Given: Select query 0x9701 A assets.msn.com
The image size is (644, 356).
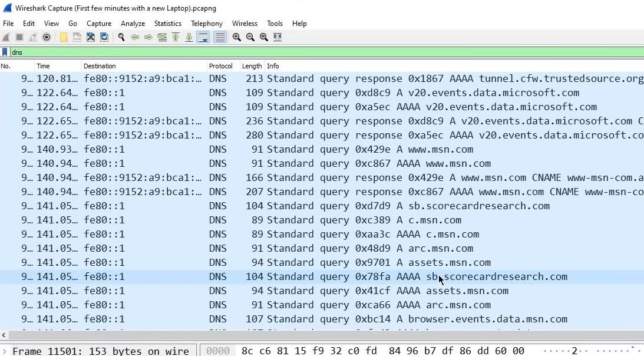Looking at the screenshot, I should [322, 262].
